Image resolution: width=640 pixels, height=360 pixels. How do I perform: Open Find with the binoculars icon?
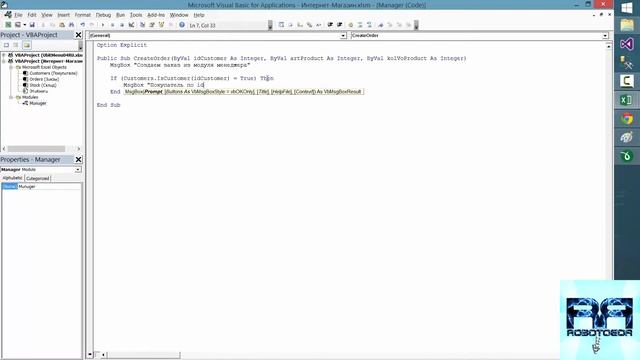point(71,25)
